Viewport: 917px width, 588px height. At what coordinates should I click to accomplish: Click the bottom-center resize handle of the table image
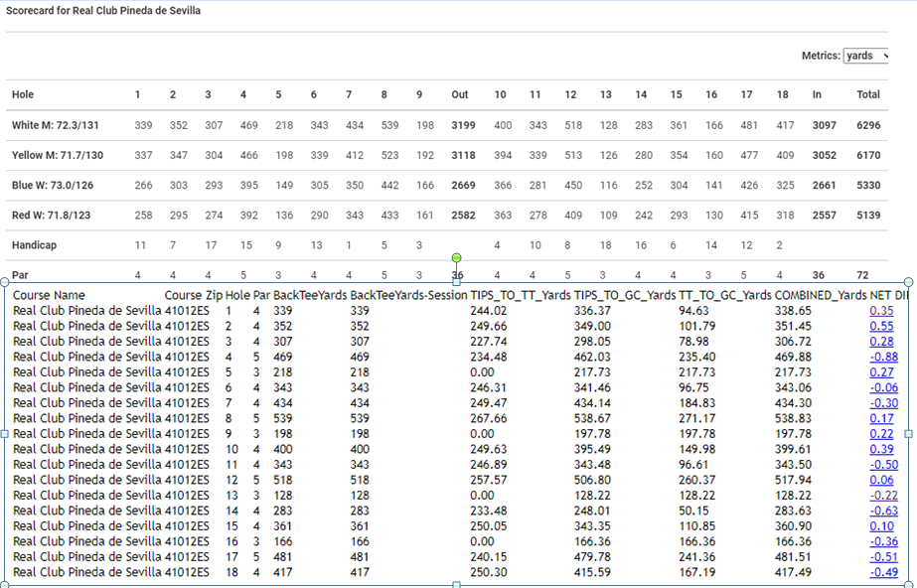point(457,584)
